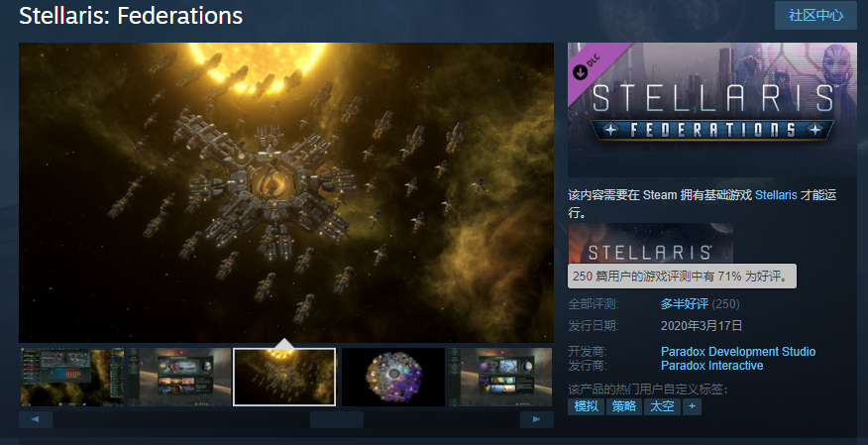This screenshot has height=445, width=868.
Task: Click the plus icon to add a tag
Action: coord(692,406)
